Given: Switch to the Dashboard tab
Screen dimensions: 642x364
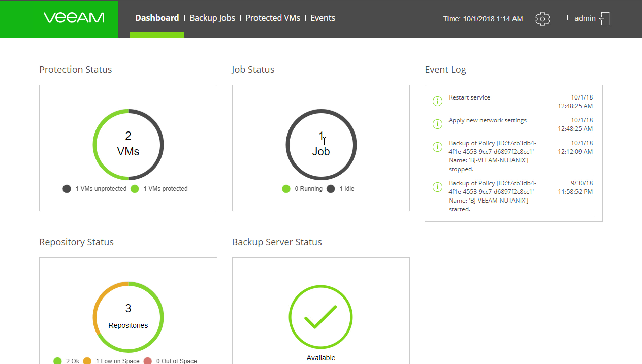Looking at the screenshot, I should (x=157, y=18).
